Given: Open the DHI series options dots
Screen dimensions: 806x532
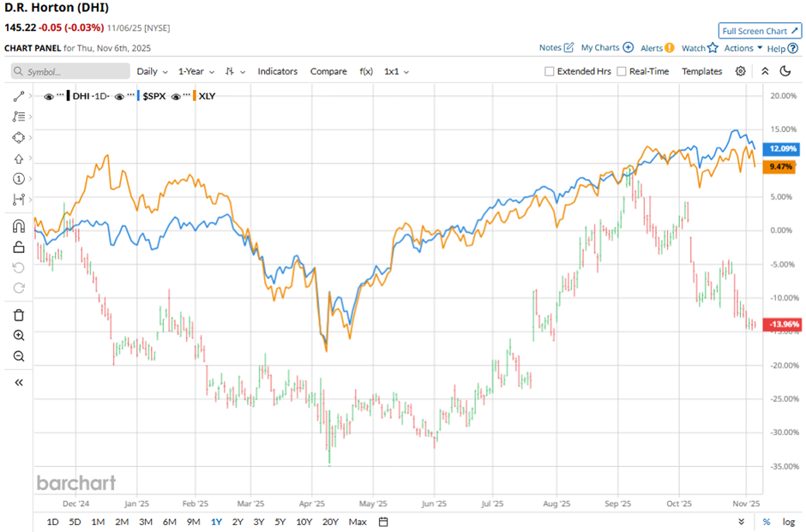Looking at the screenshot, I should [60, 95].
